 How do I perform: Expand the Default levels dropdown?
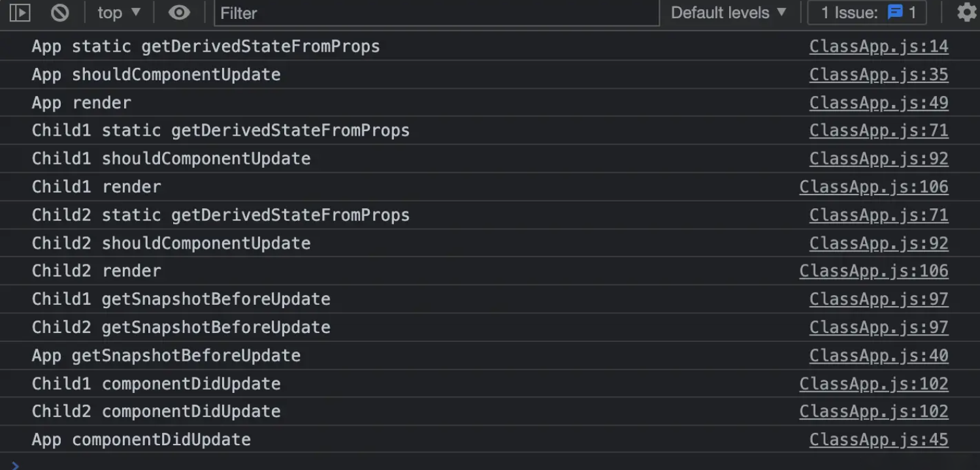pyautogui.click(x=728, y=12)
